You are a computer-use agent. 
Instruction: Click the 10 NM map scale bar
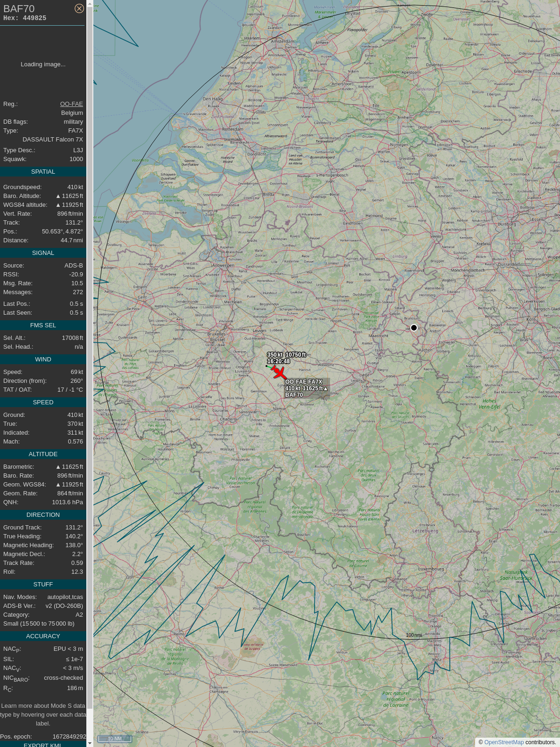[115, 739]
